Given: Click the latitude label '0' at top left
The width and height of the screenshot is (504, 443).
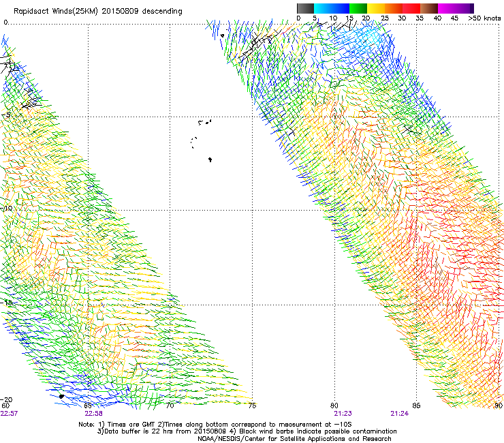Looking at the screenshot, I should pyautogui.click(x=5, y=22).
